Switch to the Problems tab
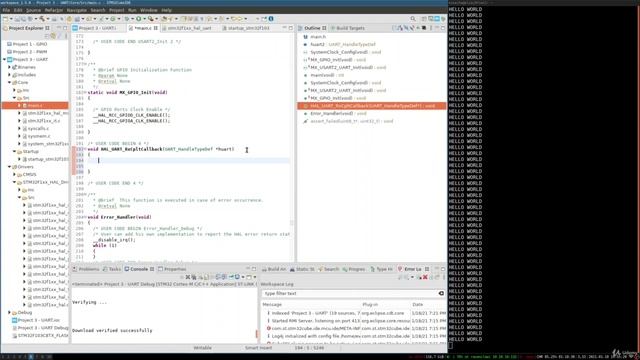This screenshot has height=360, width=640. pyautogui.click(x=87, y=269)
